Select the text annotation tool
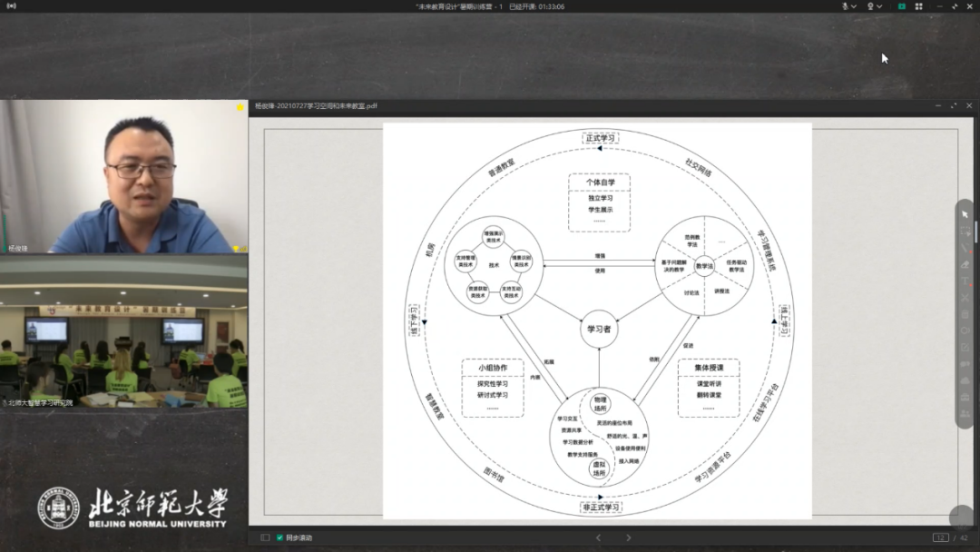 pyautogui.click(x=965, y=281)
